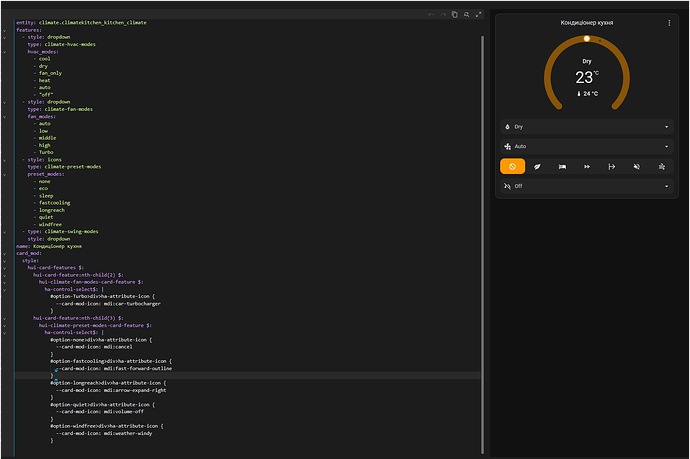Click the 'name: Кондиціонер кухня' line in YAML
690x459 pixels.
49,246
